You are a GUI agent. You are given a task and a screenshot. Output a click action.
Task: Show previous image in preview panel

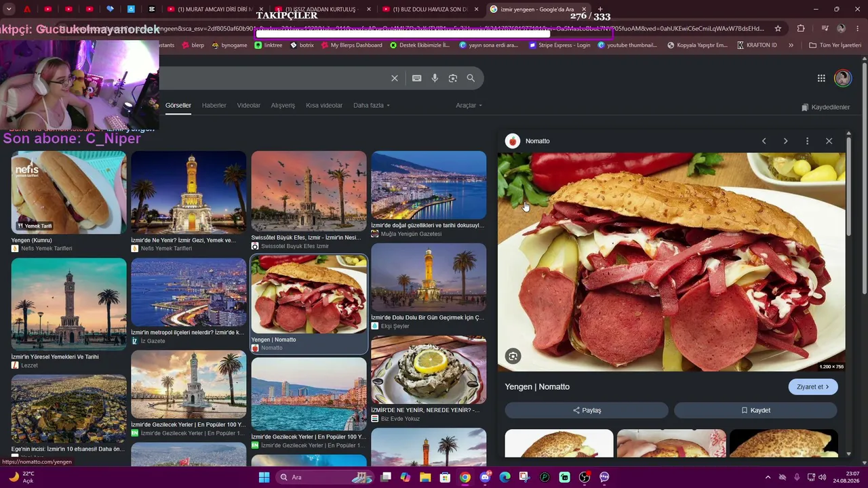(x=764, y=141)
